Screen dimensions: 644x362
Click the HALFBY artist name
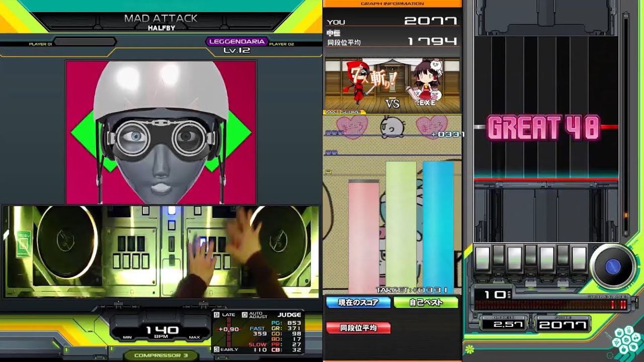161,28
